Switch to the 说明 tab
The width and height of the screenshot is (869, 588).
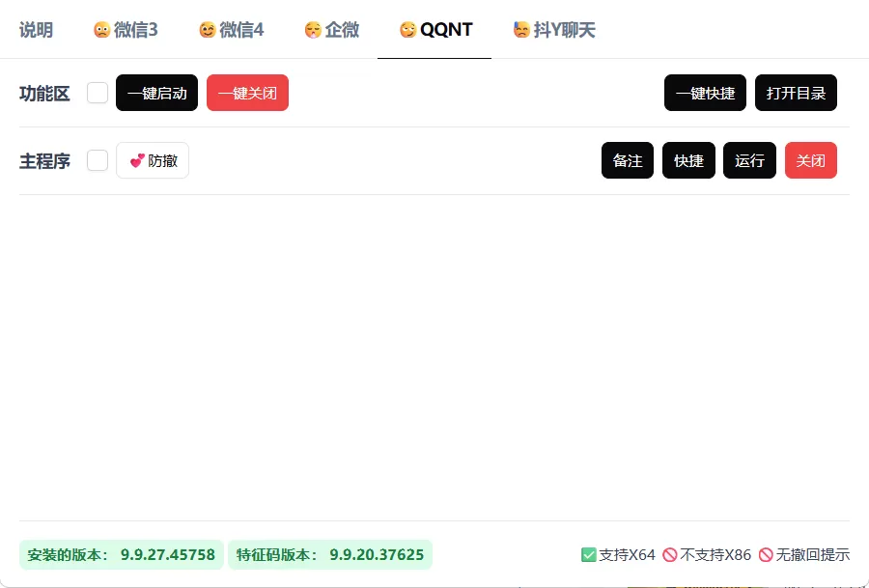coord(36,29)
